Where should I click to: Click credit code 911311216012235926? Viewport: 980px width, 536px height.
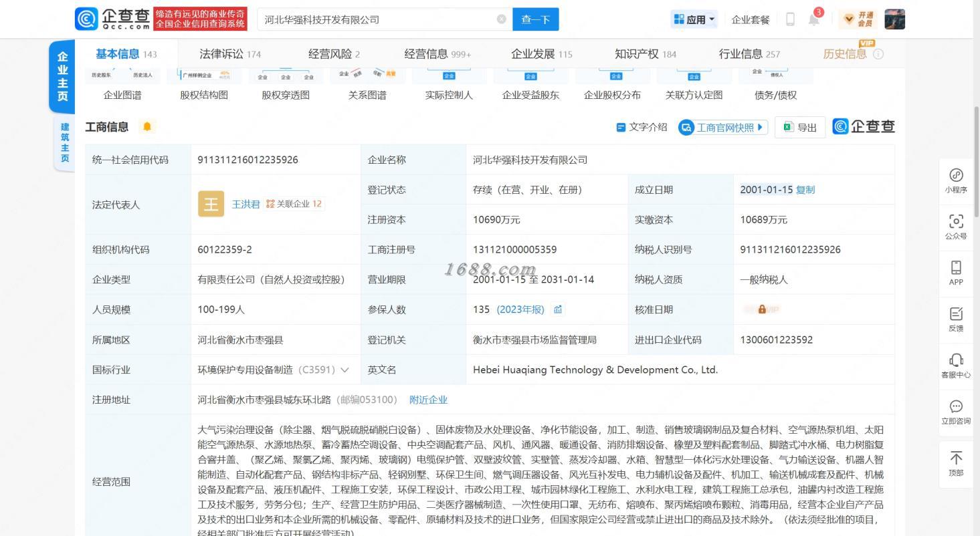[x=248, y=160]
